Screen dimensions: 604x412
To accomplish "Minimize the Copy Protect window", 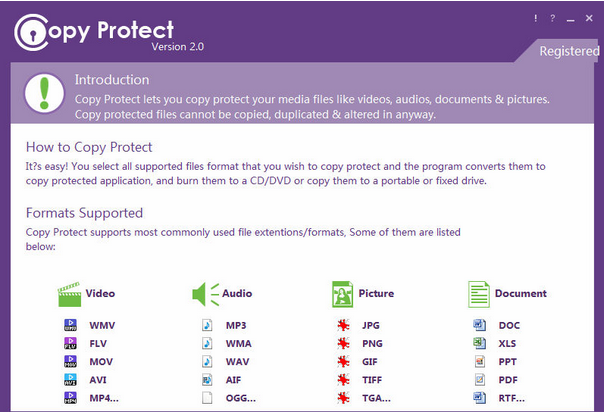I will coord(570,19).
